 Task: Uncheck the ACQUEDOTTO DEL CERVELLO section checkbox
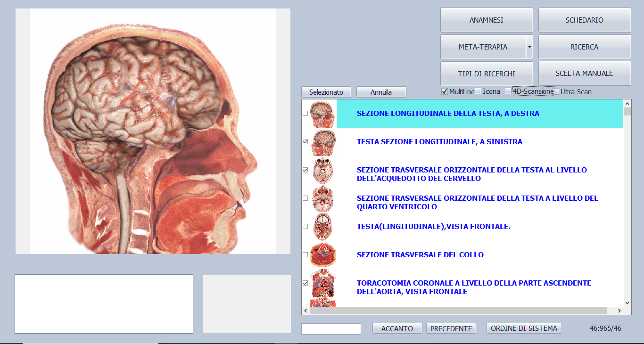click(x=305, y=170)
